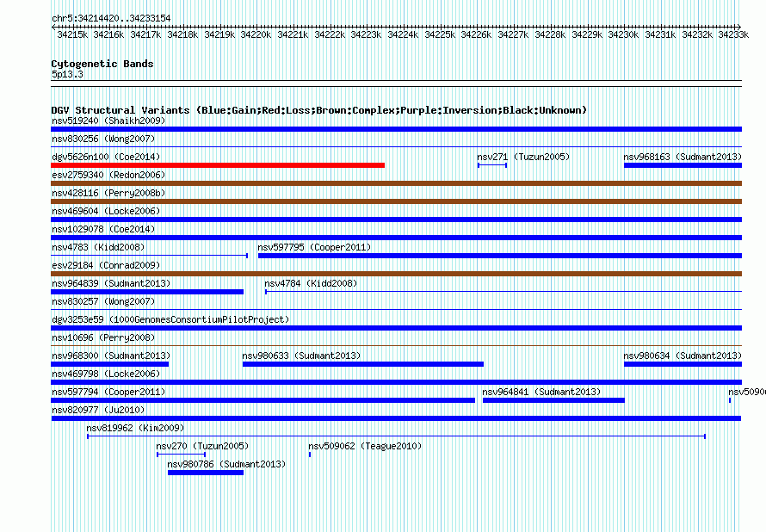Open nsv980633 (Sudmant2013) label
Image resolution: width=766 pixels, height=532 pixels.
tap(301, 356)
